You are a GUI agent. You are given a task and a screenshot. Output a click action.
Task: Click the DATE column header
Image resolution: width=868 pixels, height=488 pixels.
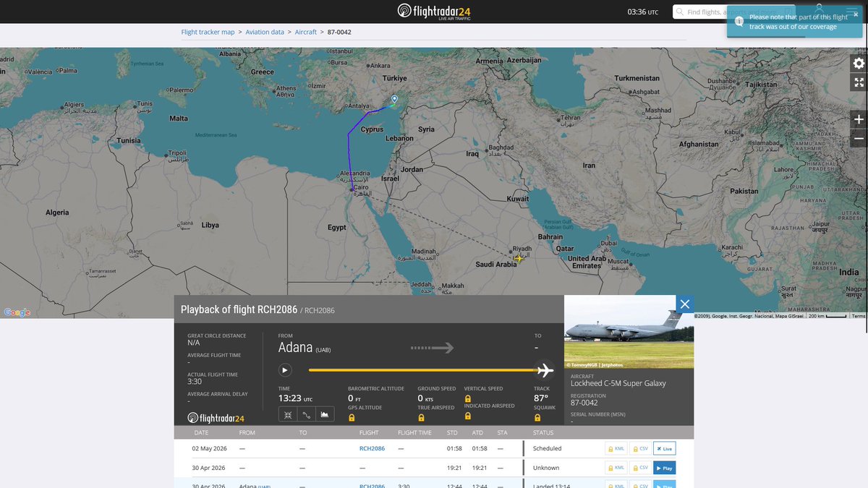click(201, 433)
